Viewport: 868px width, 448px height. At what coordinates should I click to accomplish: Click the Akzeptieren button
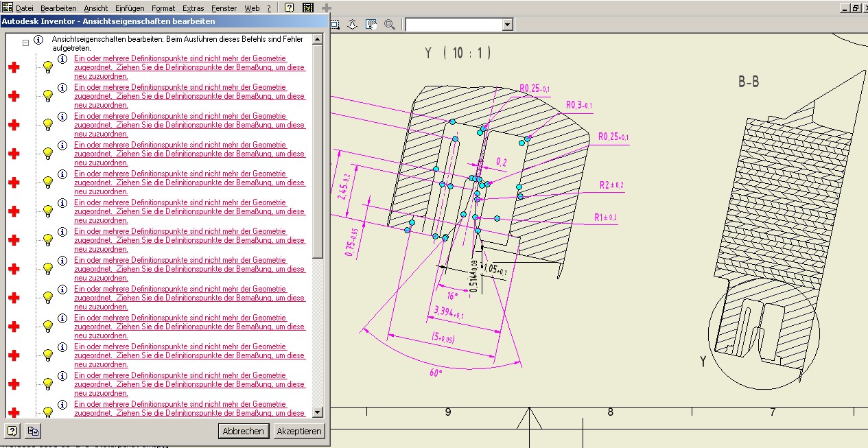click(298, 431)
